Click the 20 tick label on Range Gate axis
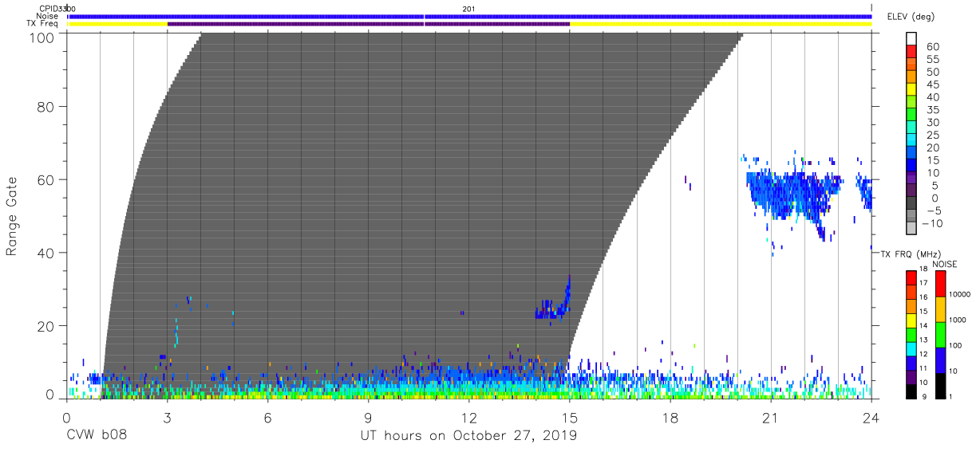The height and width of the screenshot is (452, 980). click(x=47, y=325)
